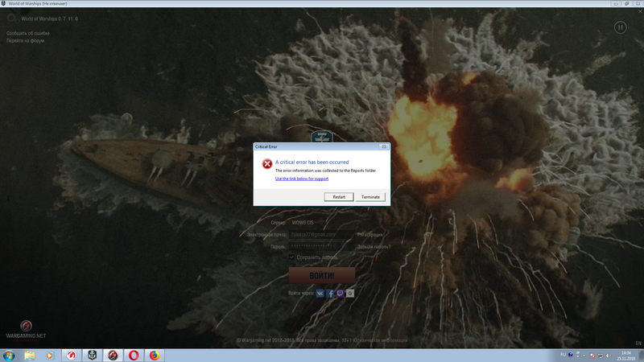Click the Wargaming.net logo
This screenshot has width=644, height=362.
pyautogui.click(x=26, y=331)
